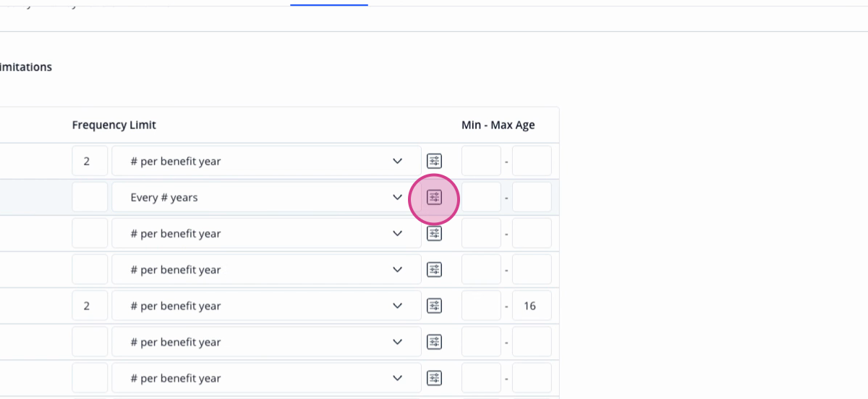Click the max age field on the row below max age 16
The width and height of the screenshot is (868, 399).
click(x=532, y=342)
